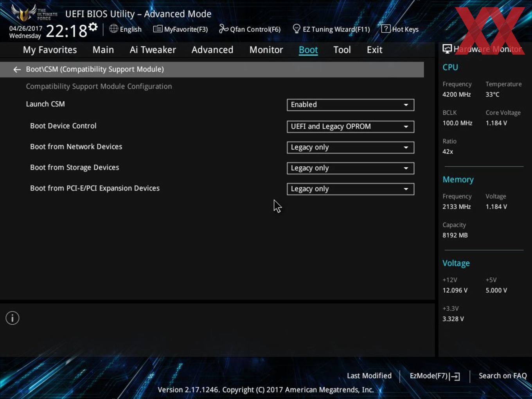
Task: Click the globe language icon
Action: [113, 29]
